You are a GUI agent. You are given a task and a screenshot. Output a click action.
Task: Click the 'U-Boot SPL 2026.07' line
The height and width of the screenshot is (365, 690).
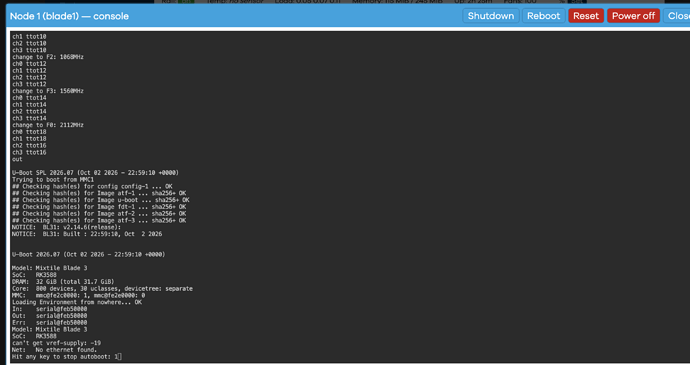click(x=95, y=173)
